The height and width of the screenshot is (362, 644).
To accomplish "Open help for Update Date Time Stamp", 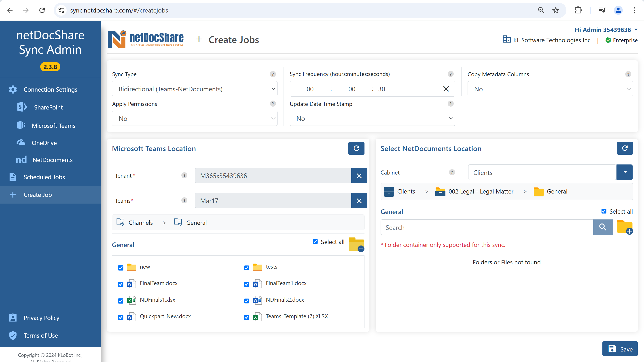I will point(451,104).
